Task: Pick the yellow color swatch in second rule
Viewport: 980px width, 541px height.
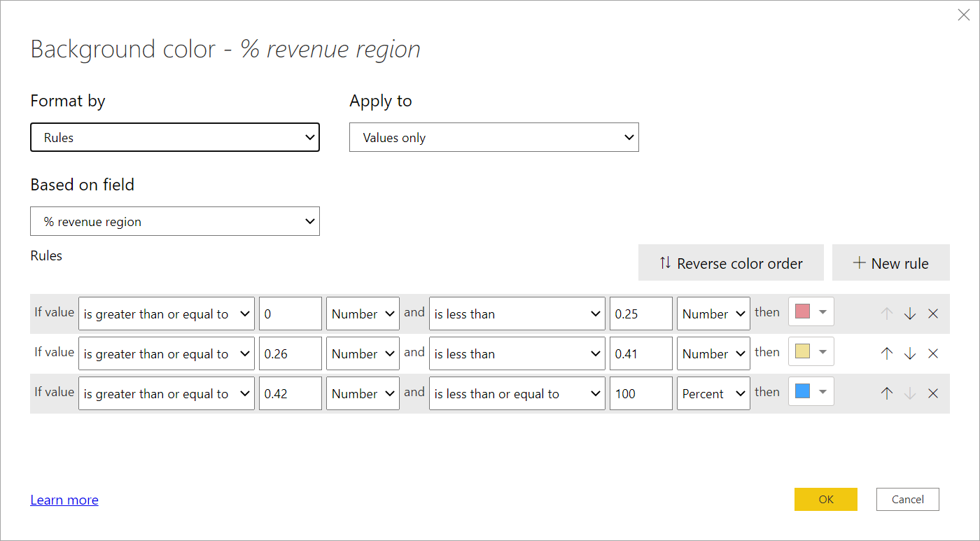Action: (x=811, y=352)
